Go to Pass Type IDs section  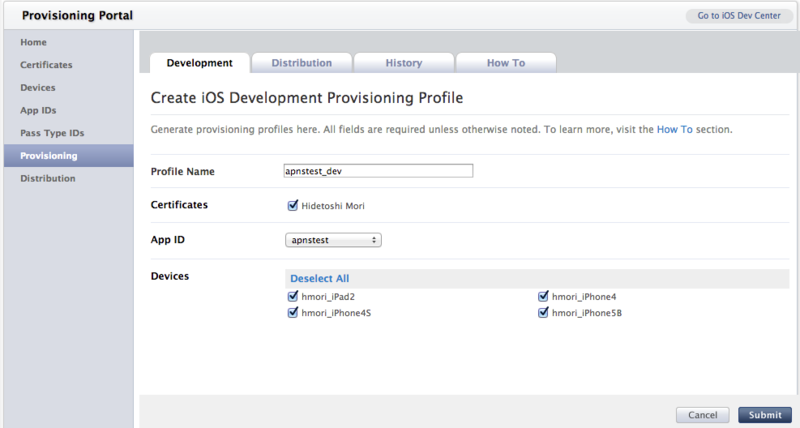pos(50,133)
